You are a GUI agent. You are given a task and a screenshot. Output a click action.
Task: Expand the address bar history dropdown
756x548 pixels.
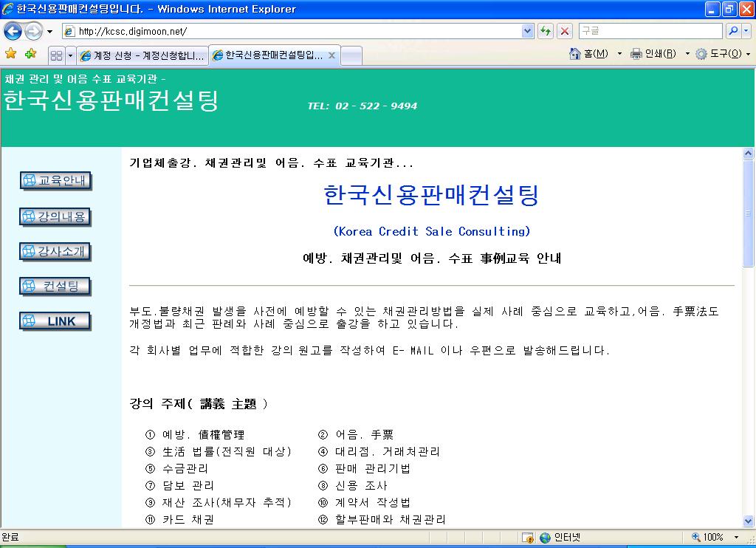pyautogui.click(x=527, y=31)
